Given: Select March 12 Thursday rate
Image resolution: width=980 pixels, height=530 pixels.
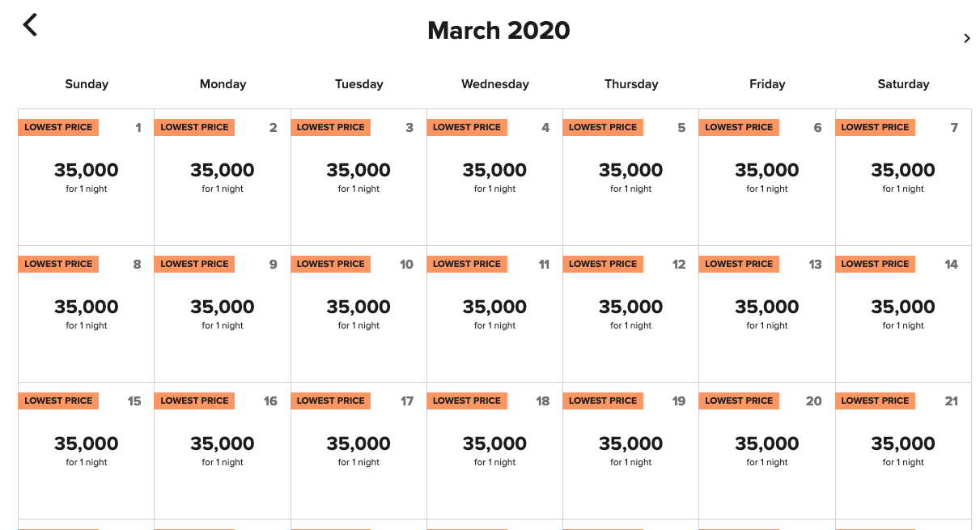Looking at the screenshot, I should (630, 307).
